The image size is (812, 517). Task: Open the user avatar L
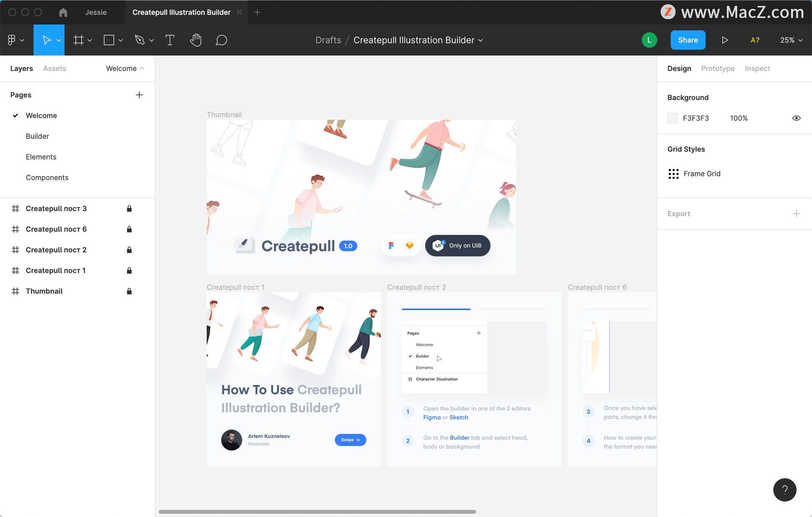(x=649, y=40)
